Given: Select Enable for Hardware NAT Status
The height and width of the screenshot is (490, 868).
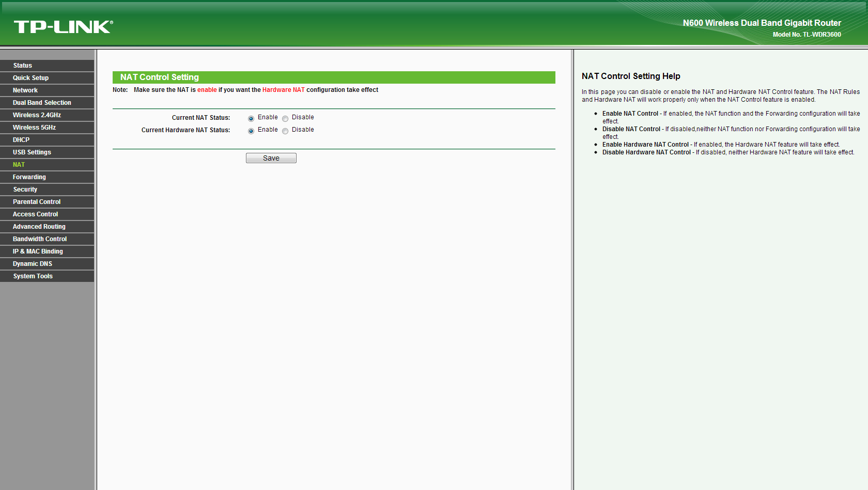Looking at the screenshot, I should tap(251, 131).
